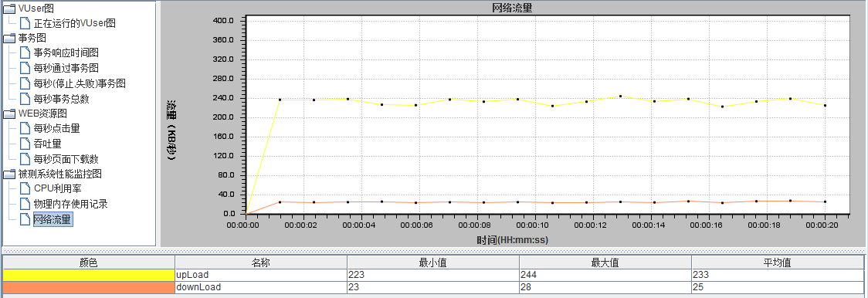Open the 每秒通过事务图 report
Viewport: 868px width, 298px height.
click(66, 68)
